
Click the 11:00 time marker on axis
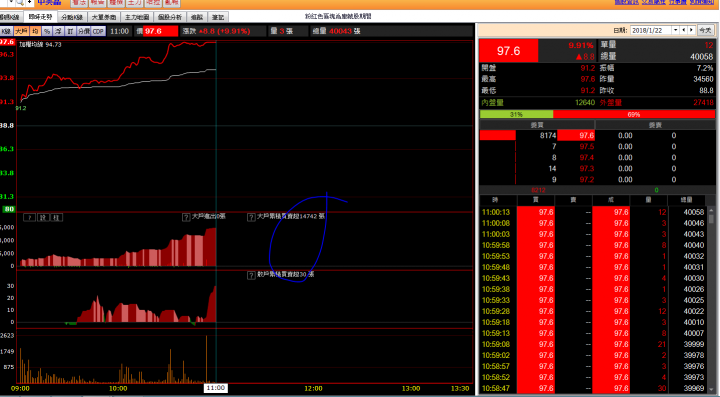[x=215, y=388]
